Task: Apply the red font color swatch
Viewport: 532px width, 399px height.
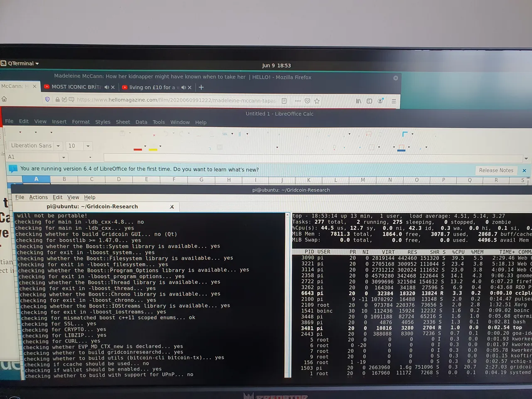Action: click(138, 148)
